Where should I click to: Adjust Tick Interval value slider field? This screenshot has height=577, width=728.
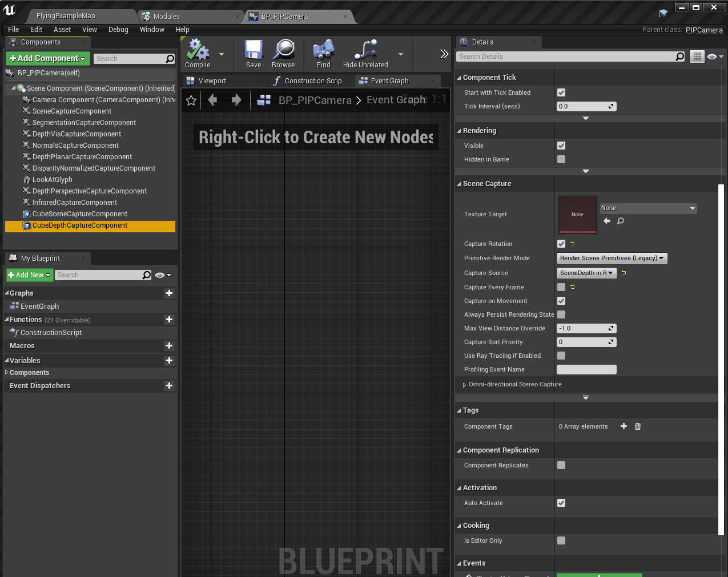tap(586, 106)
